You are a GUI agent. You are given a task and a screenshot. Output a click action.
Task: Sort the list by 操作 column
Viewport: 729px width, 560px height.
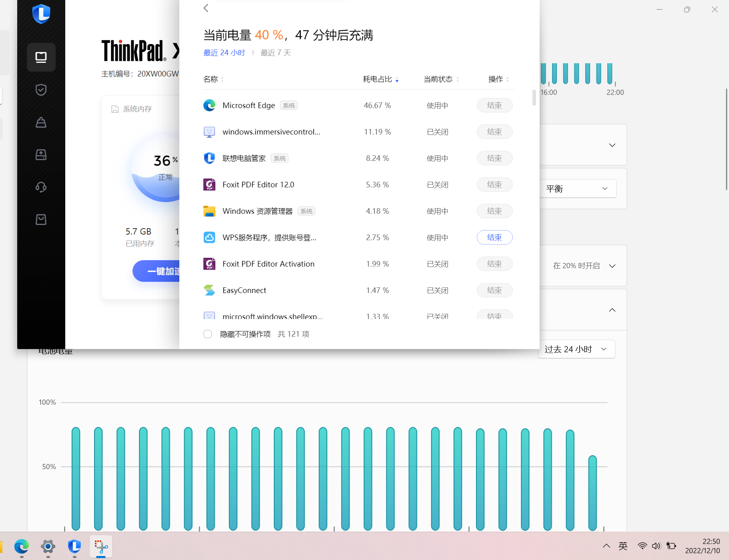(x=499, y=79)
